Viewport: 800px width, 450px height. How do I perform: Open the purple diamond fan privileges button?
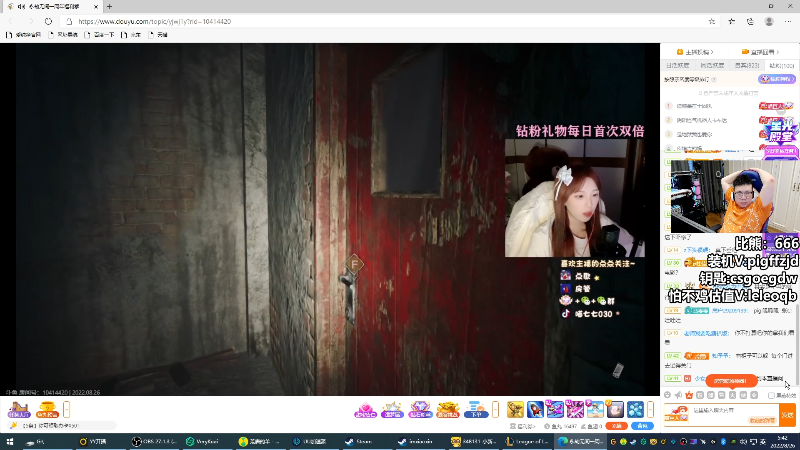(x=777, y=79)
